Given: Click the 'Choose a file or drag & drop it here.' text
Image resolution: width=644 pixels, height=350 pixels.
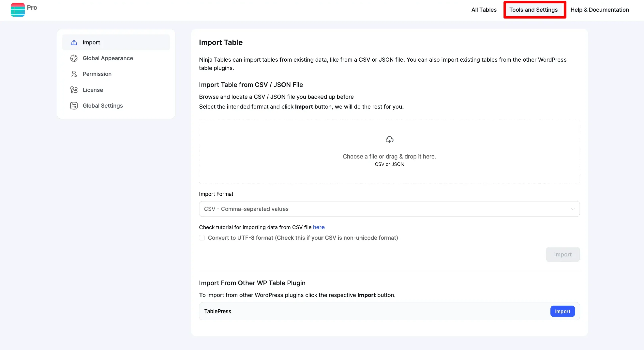Looking at the screenshot, I should 389,157.
